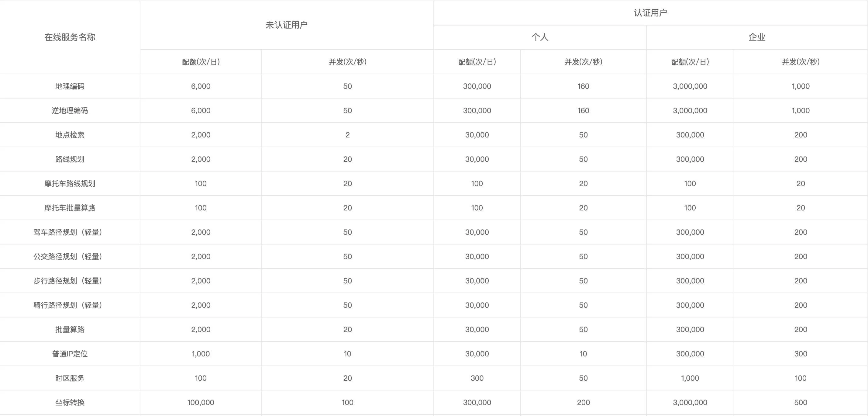Select the 未认证用户 header cell
The height and width of the screenshot is (416, 868).
click(289, 25)
